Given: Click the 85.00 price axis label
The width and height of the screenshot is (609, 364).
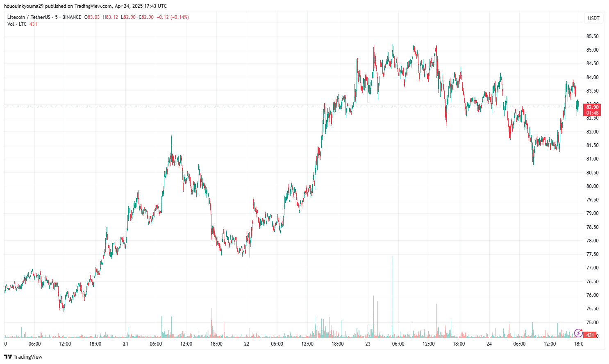Looking at the screenshot, I should pos(592,50).
